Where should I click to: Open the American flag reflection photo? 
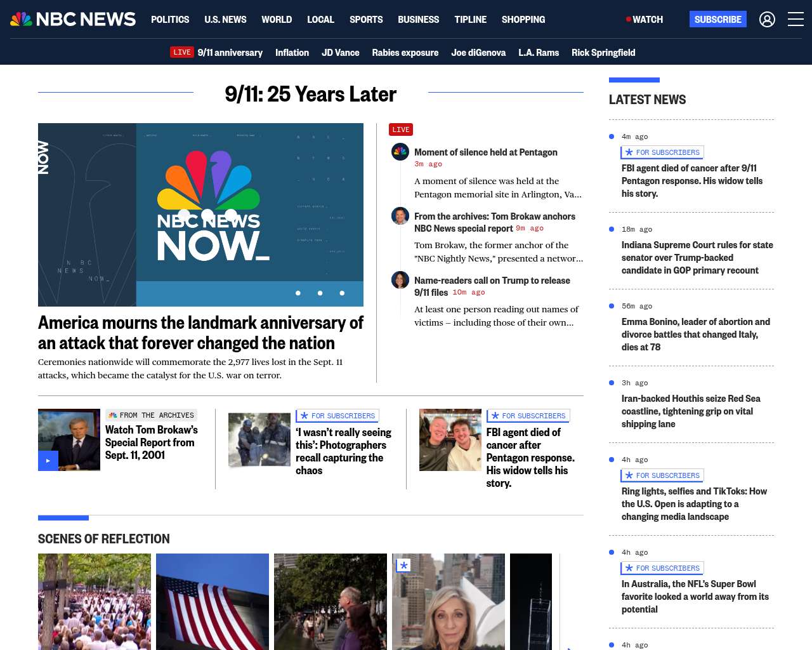click(x=213, y=602)
